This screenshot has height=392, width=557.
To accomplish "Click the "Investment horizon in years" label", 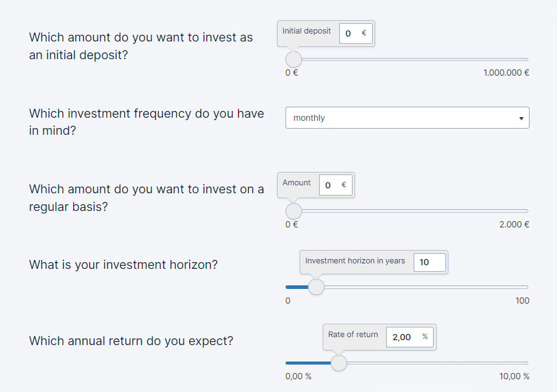I will point(355,261).
